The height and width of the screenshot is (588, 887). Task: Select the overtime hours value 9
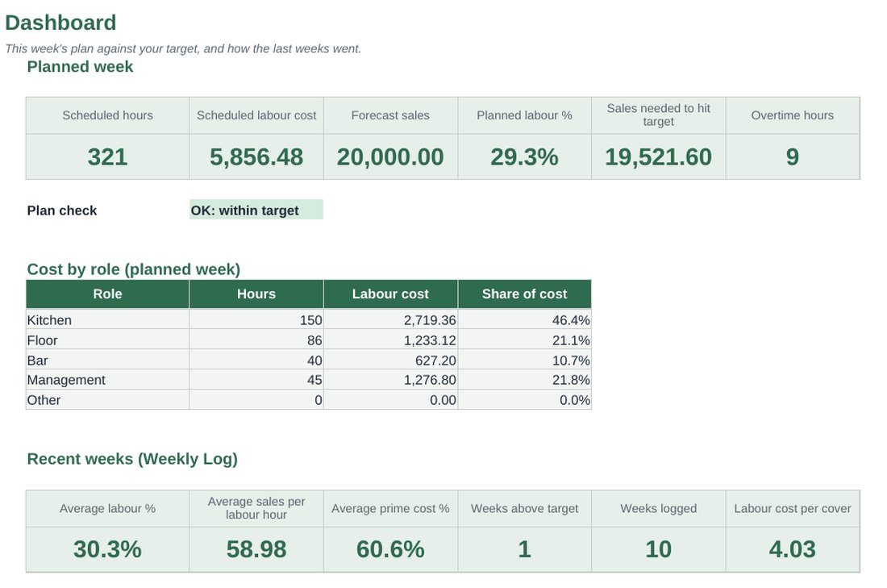[793, 156]
